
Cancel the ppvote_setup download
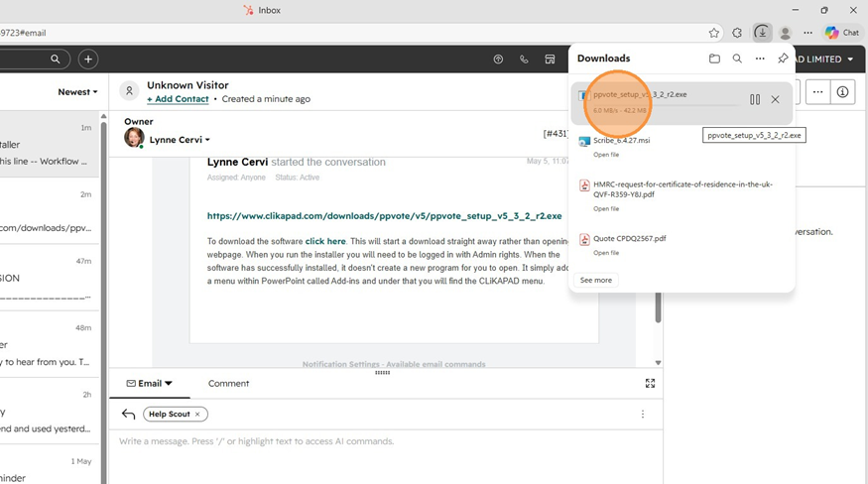click(775, 100)
